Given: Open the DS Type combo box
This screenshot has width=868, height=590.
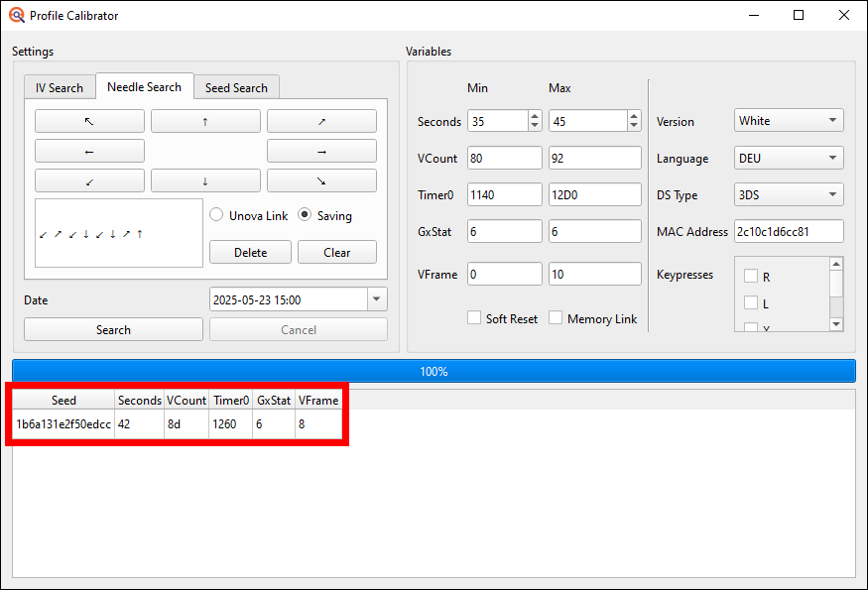Looking at the screenshot, I should click(x=789, y=194).
